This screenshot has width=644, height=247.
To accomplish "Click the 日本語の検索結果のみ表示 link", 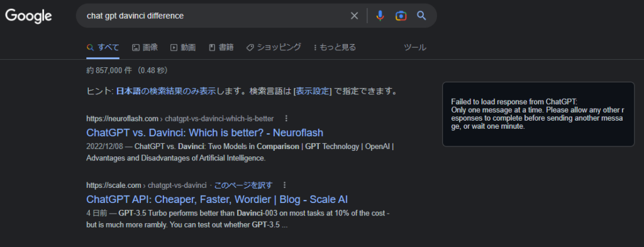I will pos(166,91).
